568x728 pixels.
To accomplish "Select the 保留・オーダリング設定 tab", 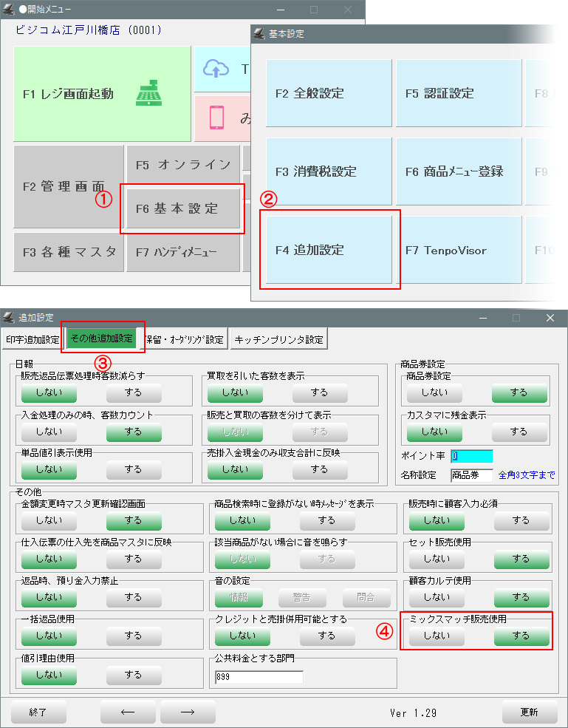I will click(x=185, y=339).
